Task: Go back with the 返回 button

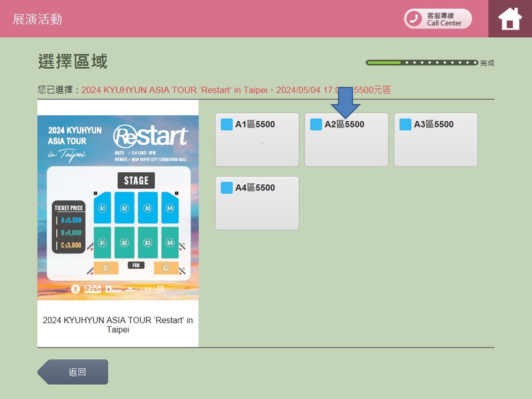Action: [73, 372]
